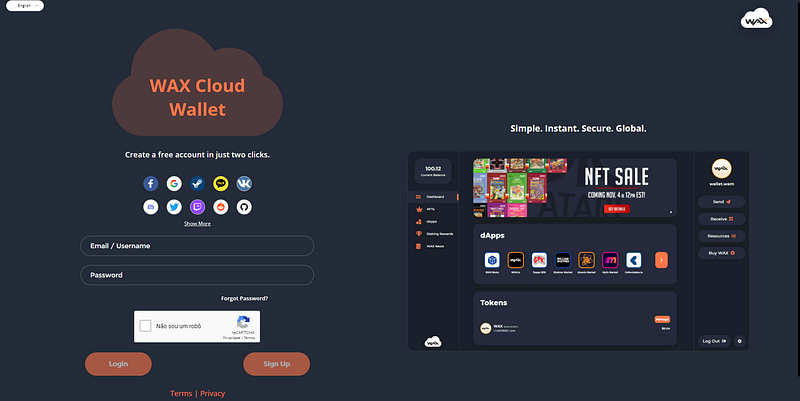The width and height of the screenshot is (800, 401).
Task: Sign in with the VK icon
Action: click(x=244, y=183)
